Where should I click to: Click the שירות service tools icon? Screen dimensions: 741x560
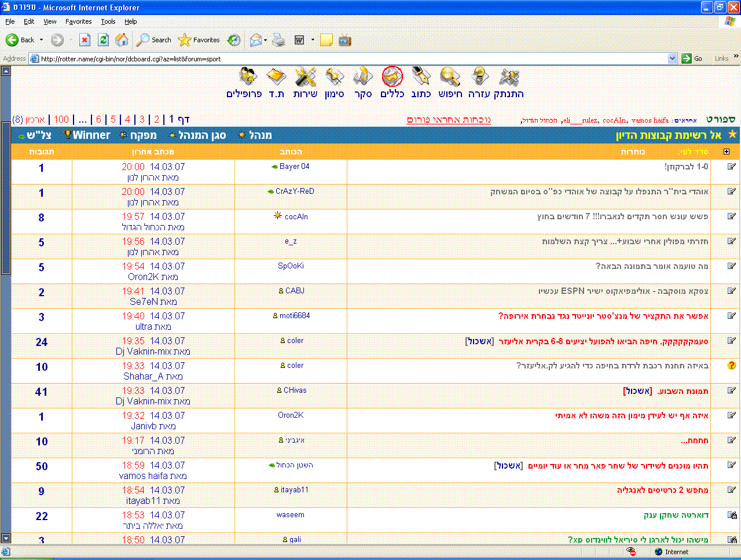(x=305, y=77)
